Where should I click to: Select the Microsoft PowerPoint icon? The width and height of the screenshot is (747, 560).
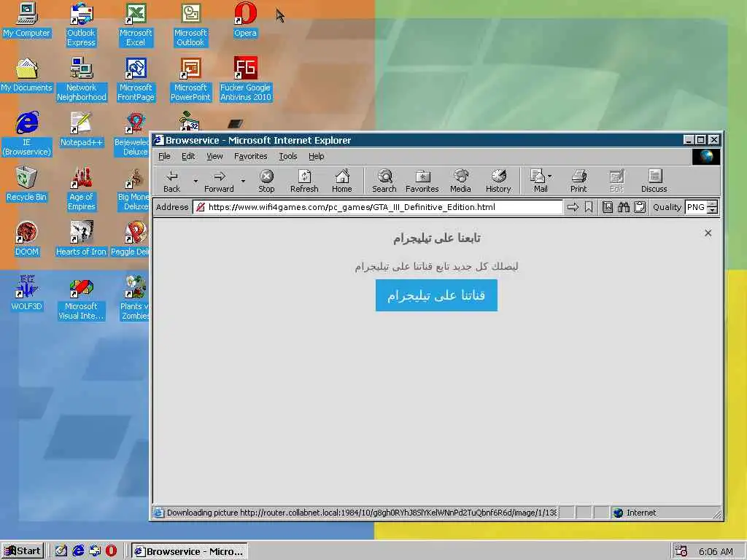coord(190,79)
